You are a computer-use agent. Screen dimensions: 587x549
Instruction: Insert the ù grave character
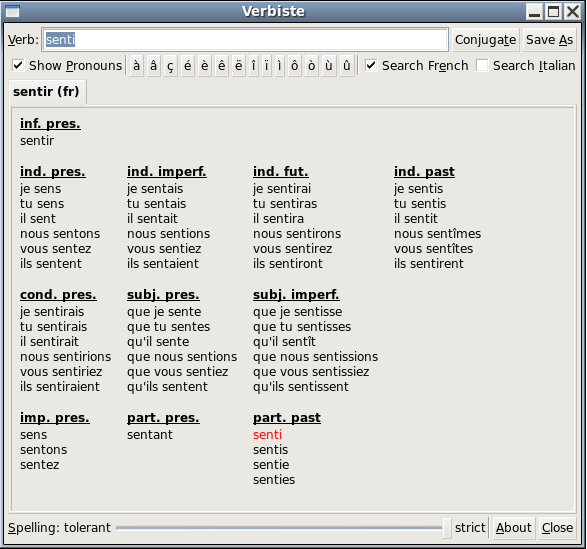pyautogui.click(x=329, y=66)
